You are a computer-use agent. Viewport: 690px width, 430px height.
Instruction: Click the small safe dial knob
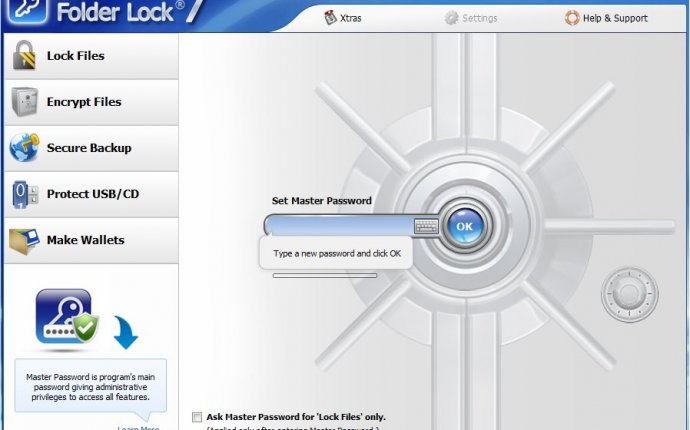pos(629,293)
